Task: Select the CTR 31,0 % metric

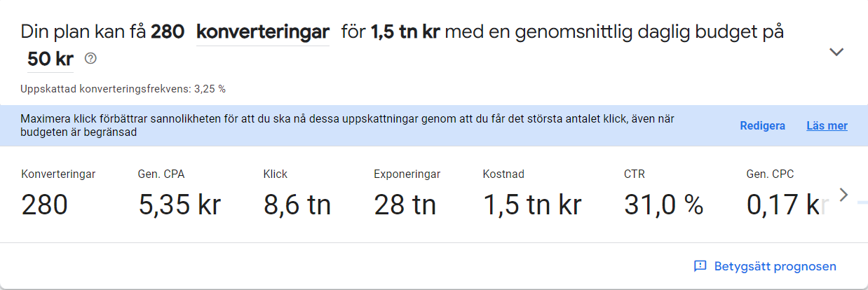Action: (x=663, y=194)
